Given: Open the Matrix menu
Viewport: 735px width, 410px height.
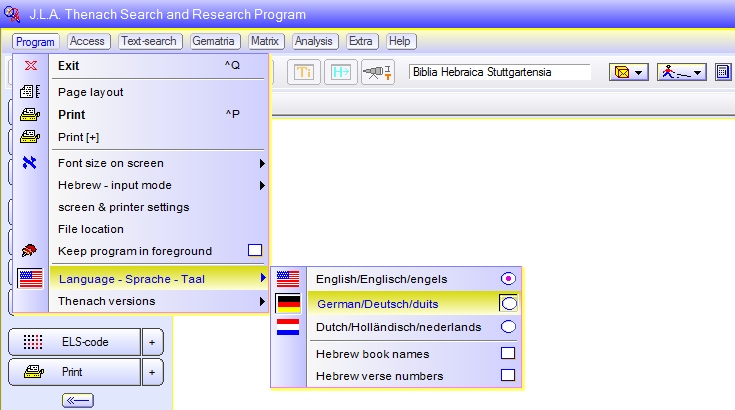Looking at the screenshot, I should point(266,41).
